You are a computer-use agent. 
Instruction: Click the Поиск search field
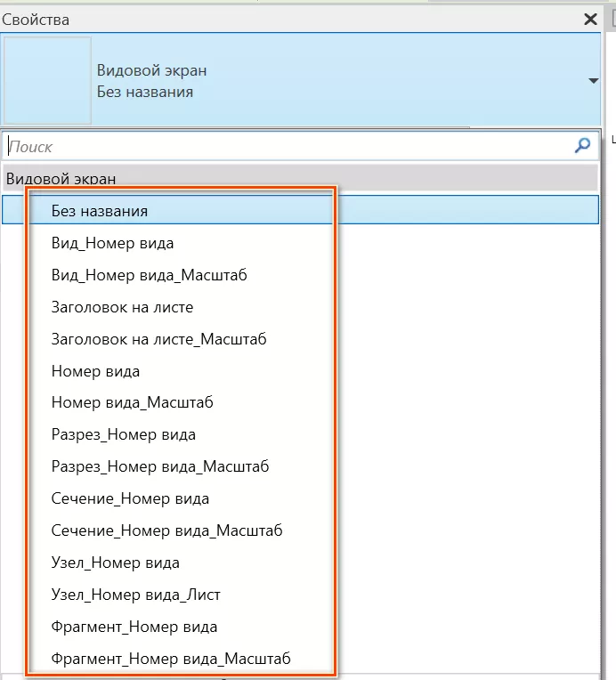click(x=285, y=147)
